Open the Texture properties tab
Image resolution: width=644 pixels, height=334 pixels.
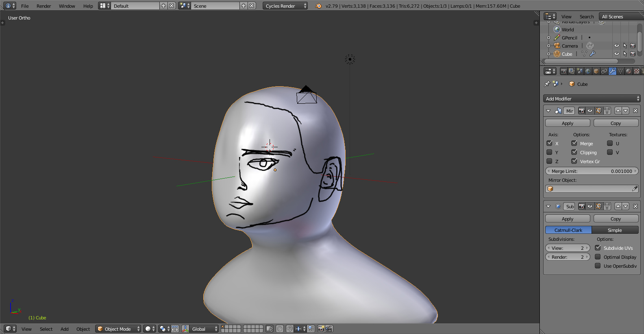coord(637,71)
